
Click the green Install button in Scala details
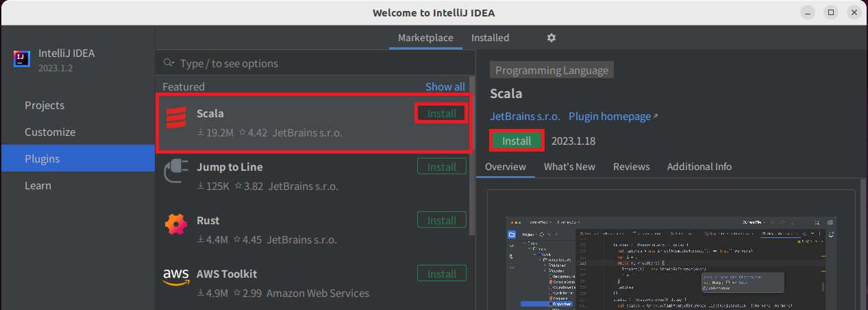click(x=517, y=141)
